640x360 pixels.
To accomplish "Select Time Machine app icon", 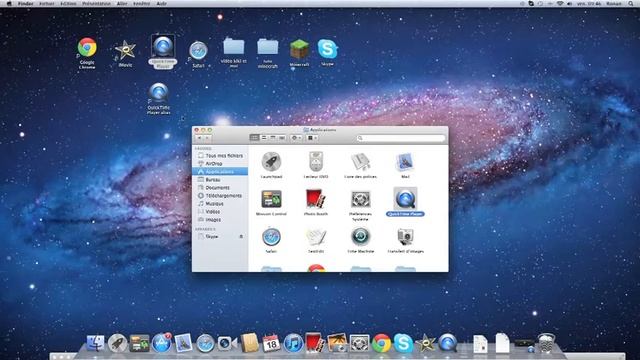I will (360, 237).
